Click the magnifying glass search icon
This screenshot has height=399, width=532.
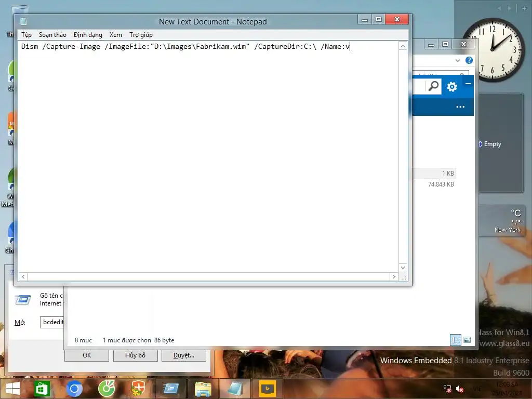[433, 87]
